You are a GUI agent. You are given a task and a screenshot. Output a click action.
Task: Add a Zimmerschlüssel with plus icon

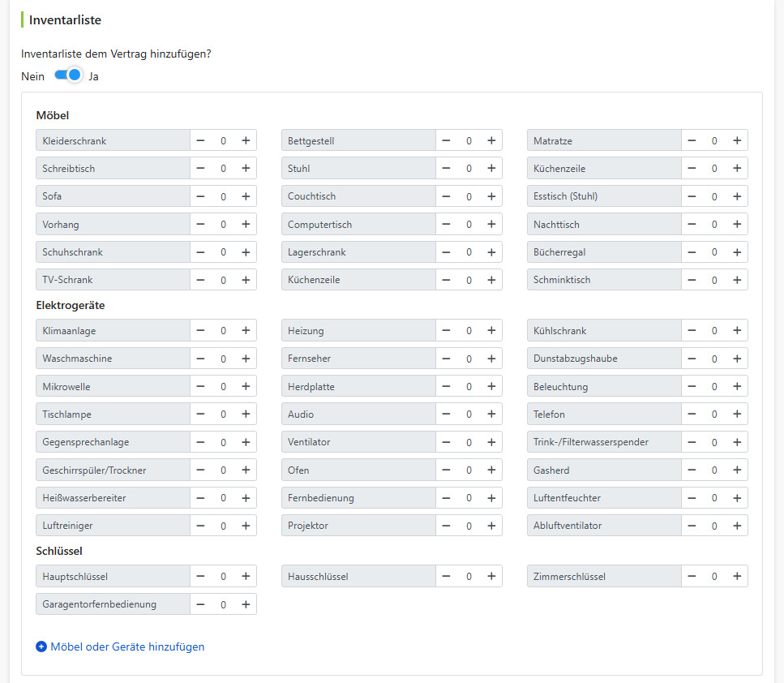click(x=736, y=577)
